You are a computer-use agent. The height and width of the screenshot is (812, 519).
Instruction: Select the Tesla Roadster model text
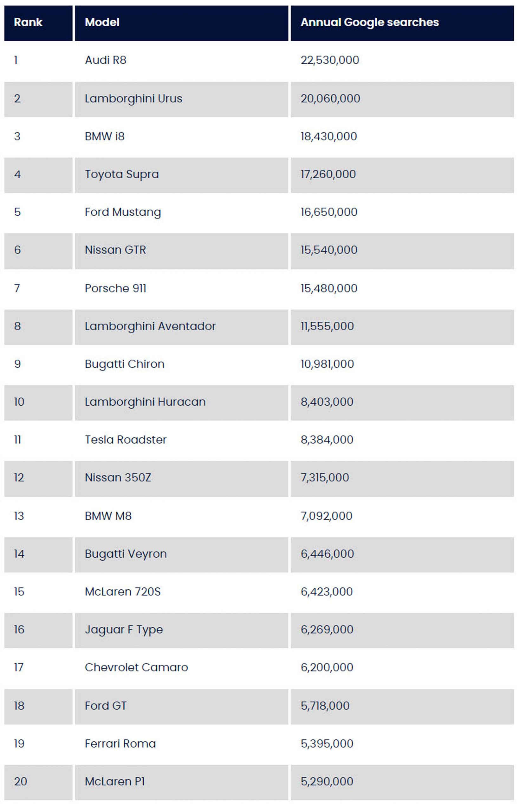click(x=125, y=440)
